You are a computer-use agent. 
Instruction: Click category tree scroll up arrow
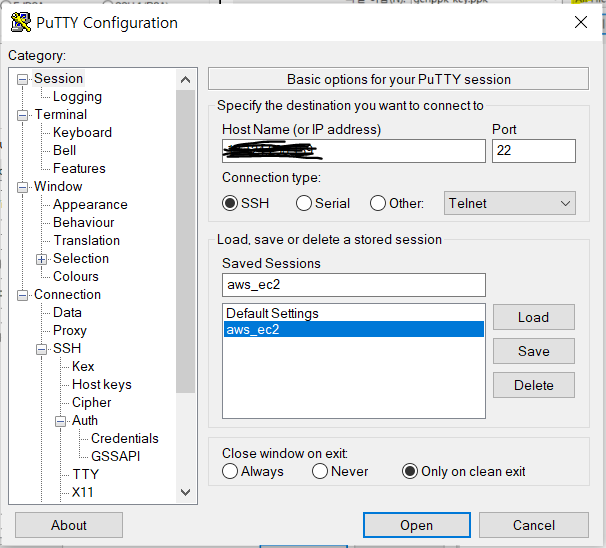(186, 80)
